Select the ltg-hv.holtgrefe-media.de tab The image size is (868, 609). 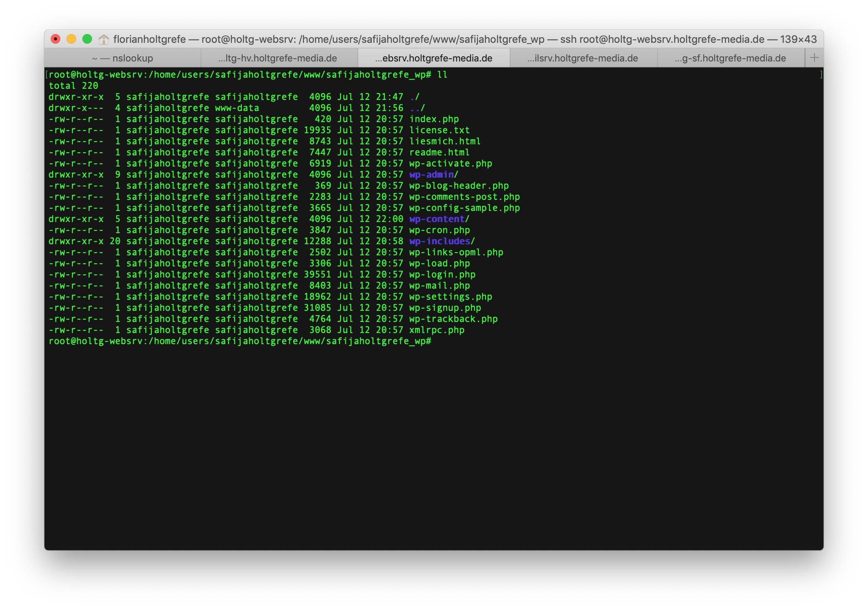[277, 58]
